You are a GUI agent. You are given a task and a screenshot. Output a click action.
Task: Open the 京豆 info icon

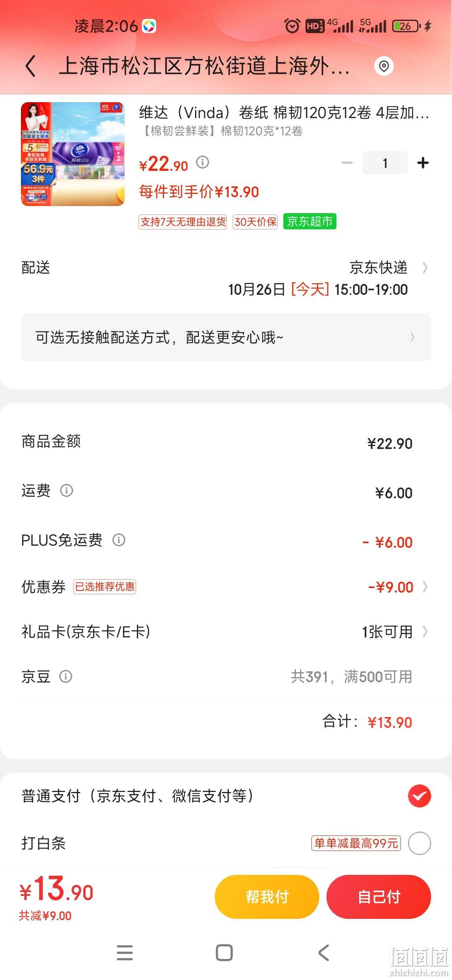coord(66,676)
